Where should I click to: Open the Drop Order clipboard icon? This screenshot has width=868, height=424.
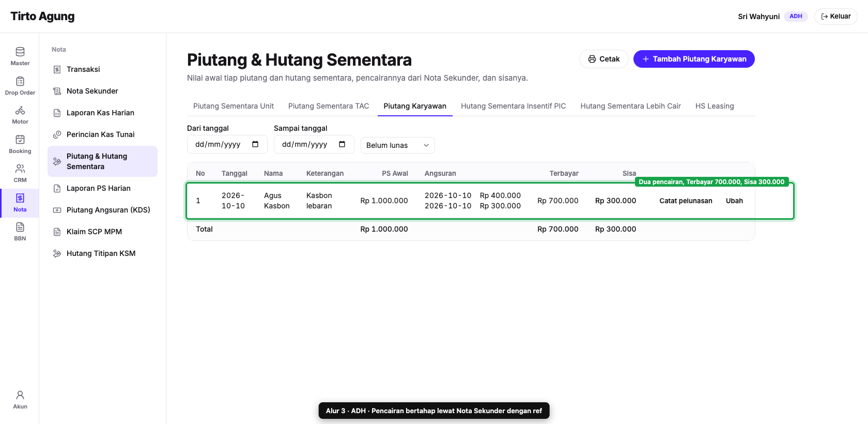[x=20, y=81]
